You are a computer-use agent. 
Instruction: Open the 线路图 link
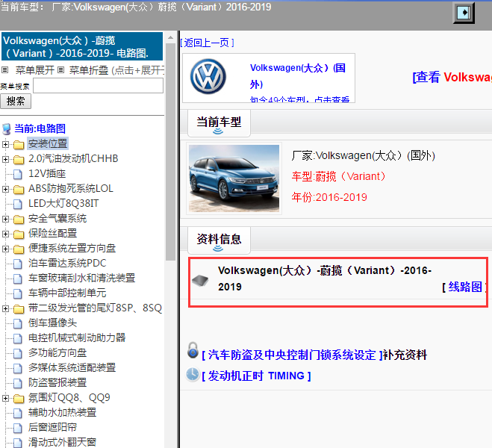click(x=464, y=287)
